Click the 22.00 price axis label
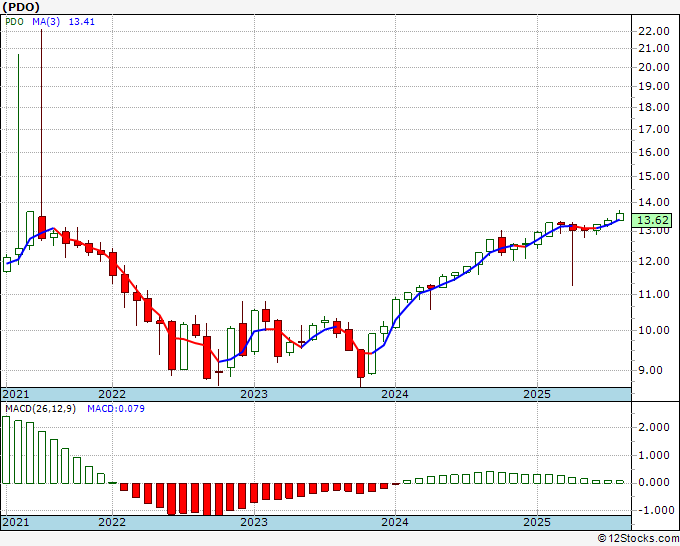The height and width of the screenshot is (546, 680). [654, 31]
